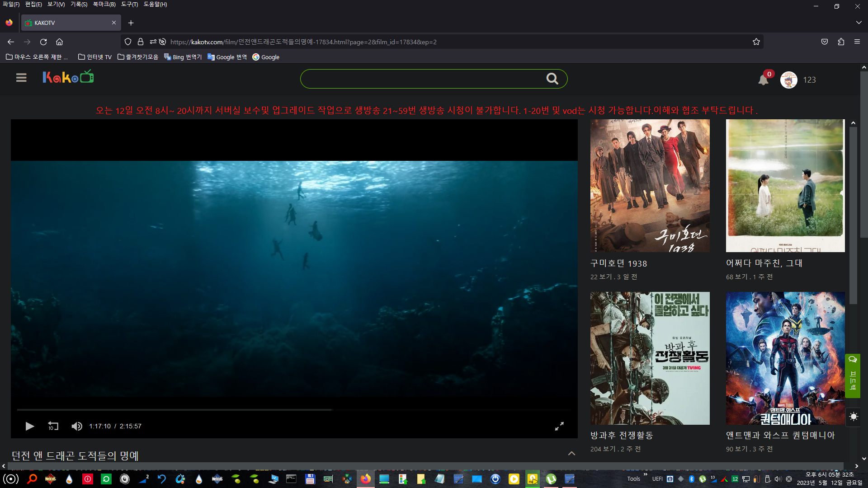The height and width of the screenshot is (488, 868).
Task: Click the sidebar list scrollbar
Action: coord(853,215)
